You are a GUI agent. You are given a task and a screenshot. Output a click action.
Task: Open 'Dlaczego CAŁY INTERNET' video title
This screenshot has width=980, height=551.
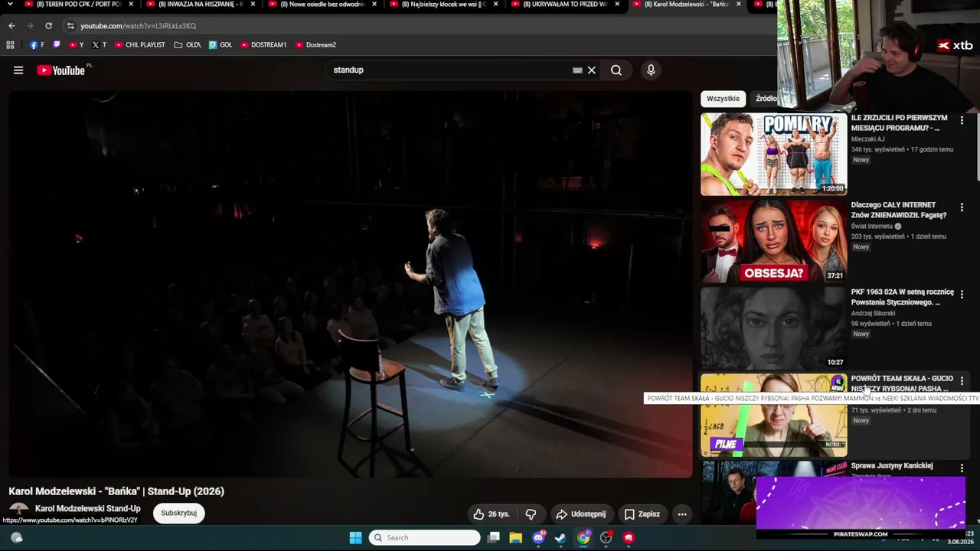click(899, 210)
